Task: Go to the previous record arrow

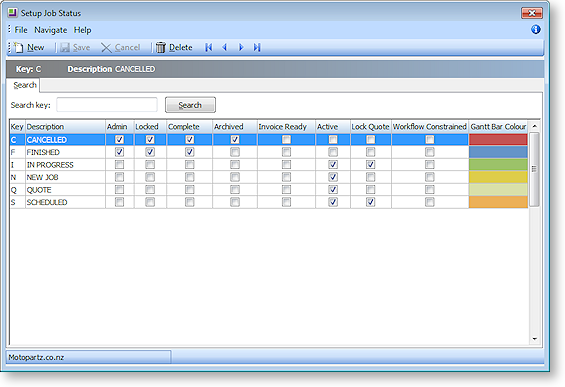Action: pyautogui.click(x=225, y=48)
